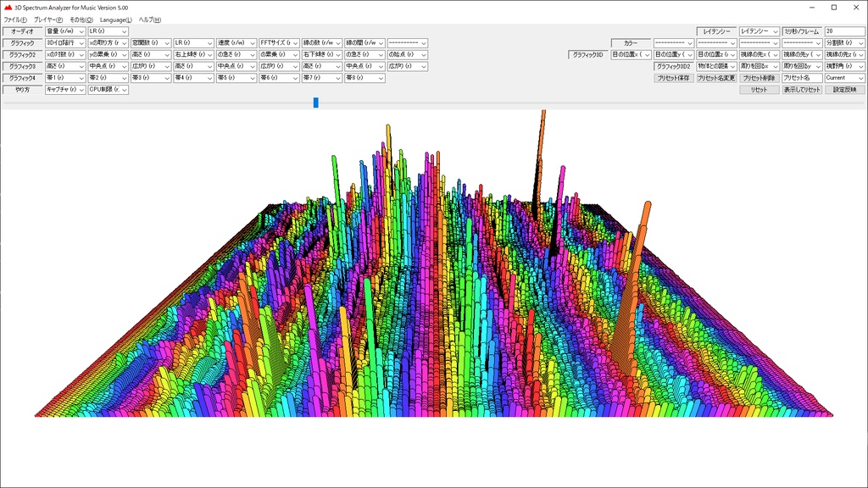
Task: Expand the 視野角 (r) dropdown
Action: pyautogui.click(x=845, y=66)
